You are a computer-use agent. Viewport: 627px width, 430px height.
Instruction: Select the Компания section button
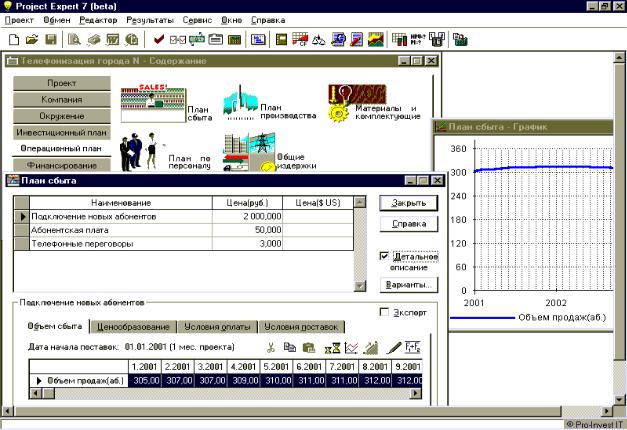point(62,100)
